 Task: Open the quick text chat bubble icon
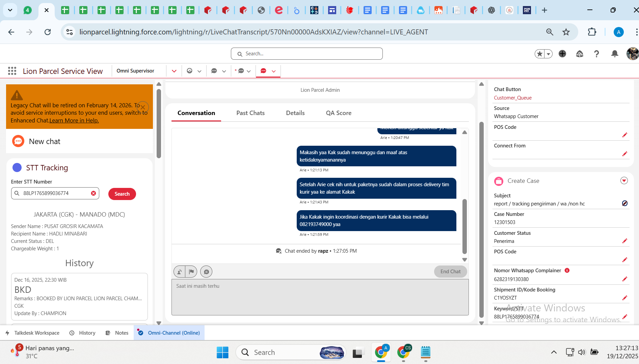coord(206,272)
